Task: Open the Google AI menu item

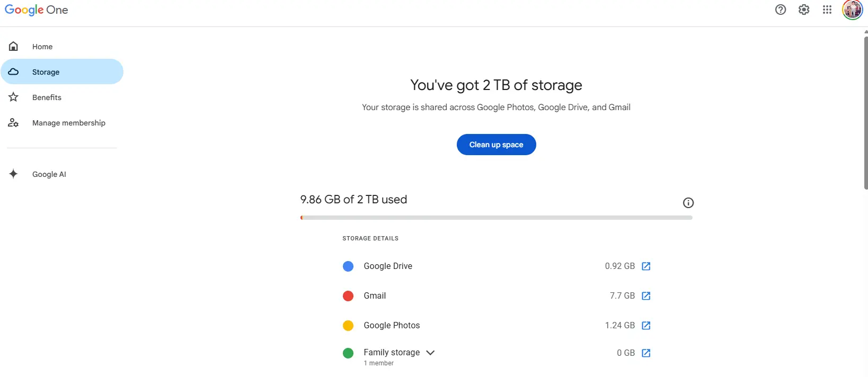Action: point(62,174)
